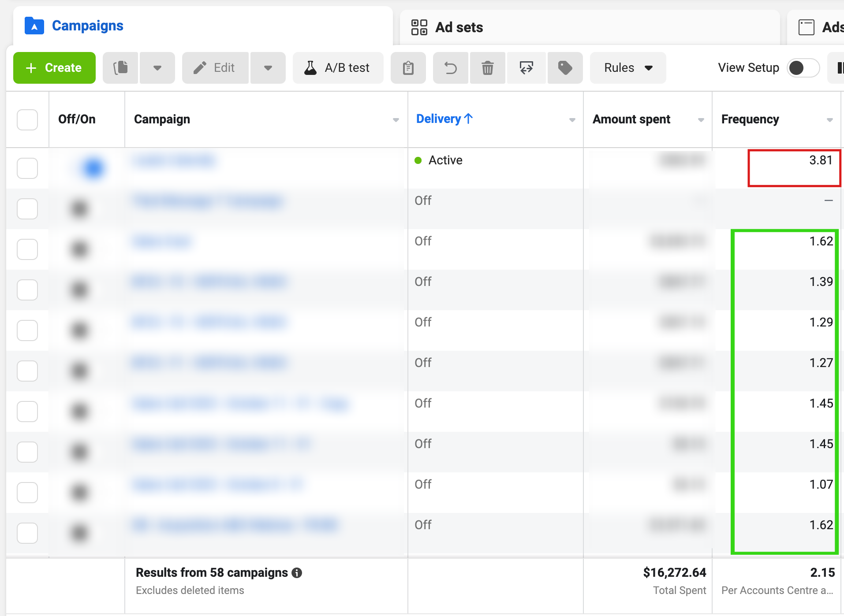Click the Total Spent label
The height and width of the screenshot is (616, 844).
tap(680, 590)
